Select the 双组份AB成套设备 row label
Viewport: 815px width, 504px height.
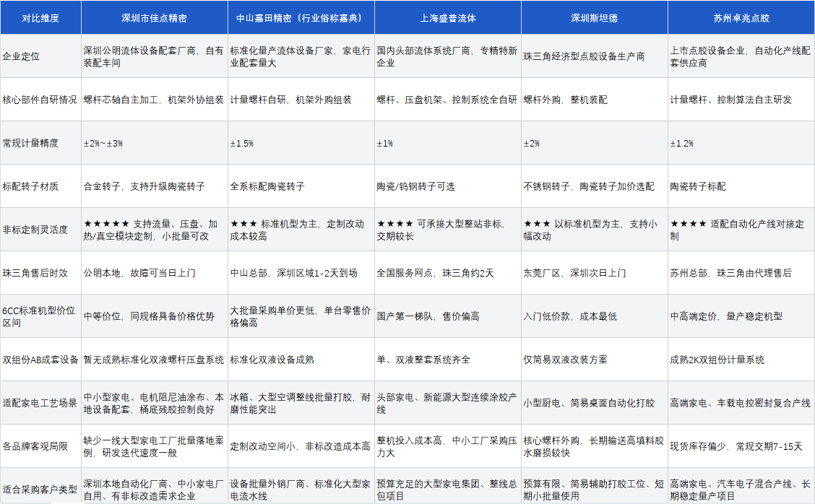40,359
